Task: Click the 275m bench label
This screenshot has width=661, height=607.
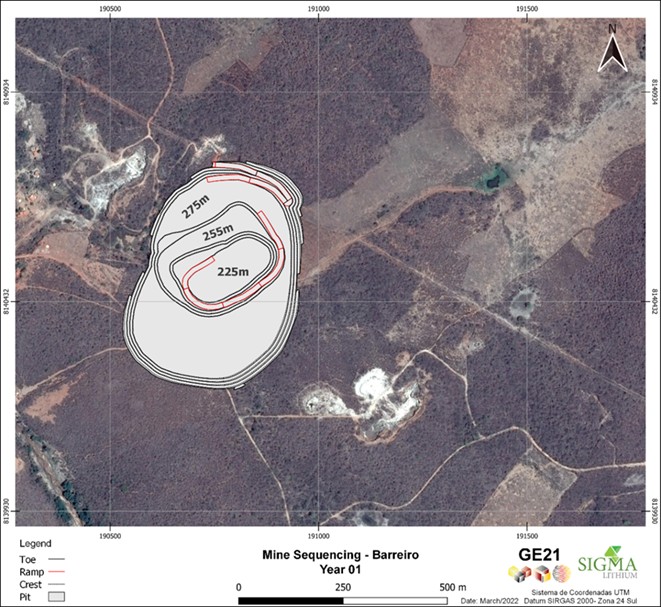Action: tap(197, 207)
